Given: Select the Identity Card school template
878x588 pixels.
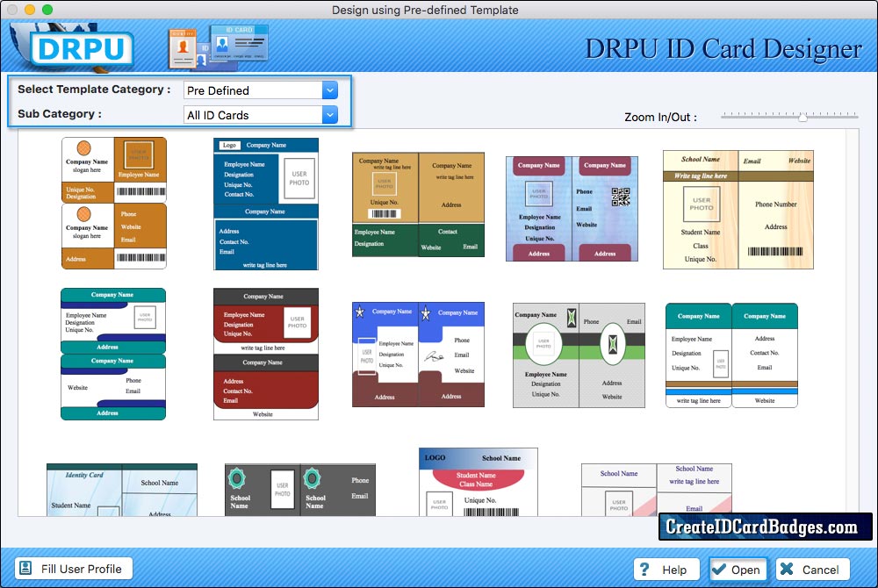Looking at the screenshot, I should (122, 490).
